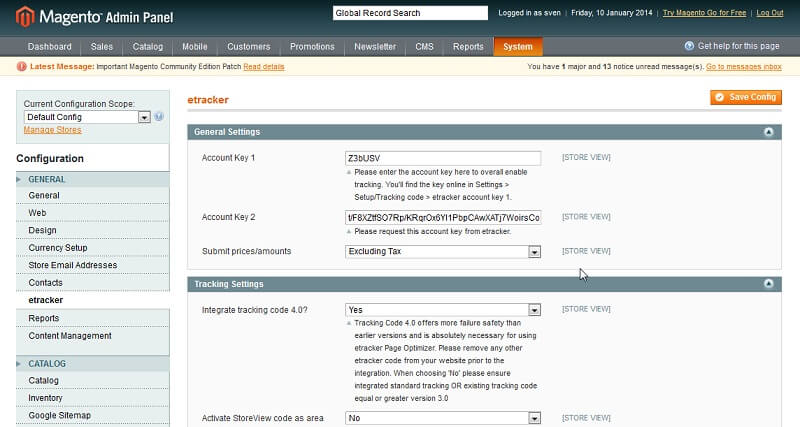800x427 pixels.
Task: Open Activate StoreView code as area dropdown
Action: [x=443, y=418]
